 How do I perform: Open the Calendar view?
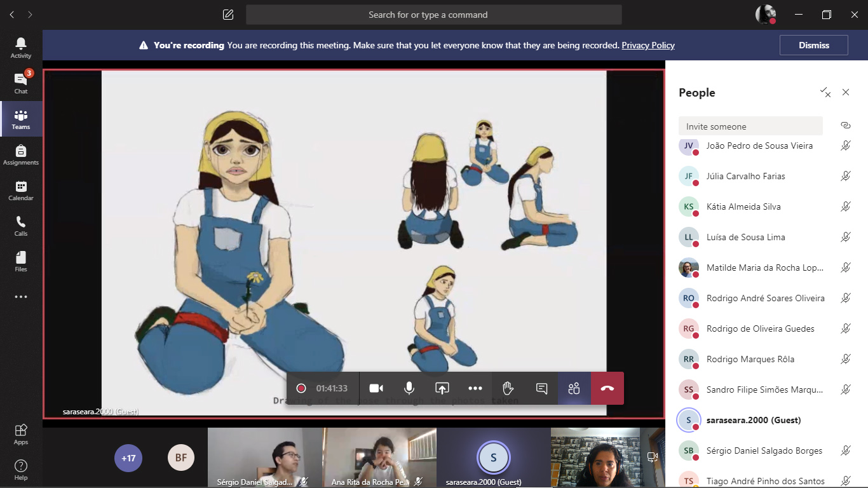pos(21,190)
